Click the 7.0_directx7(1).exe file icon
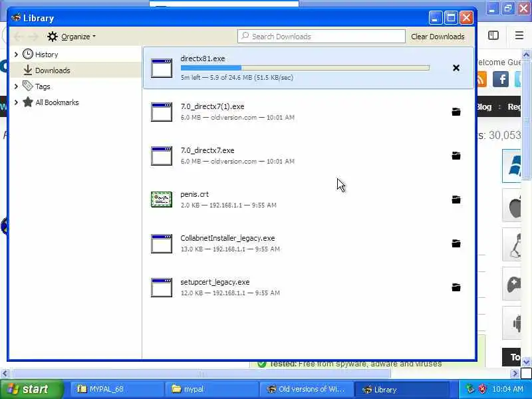The height and width of the screenshot is (399, 532). (x=162, y=112)
